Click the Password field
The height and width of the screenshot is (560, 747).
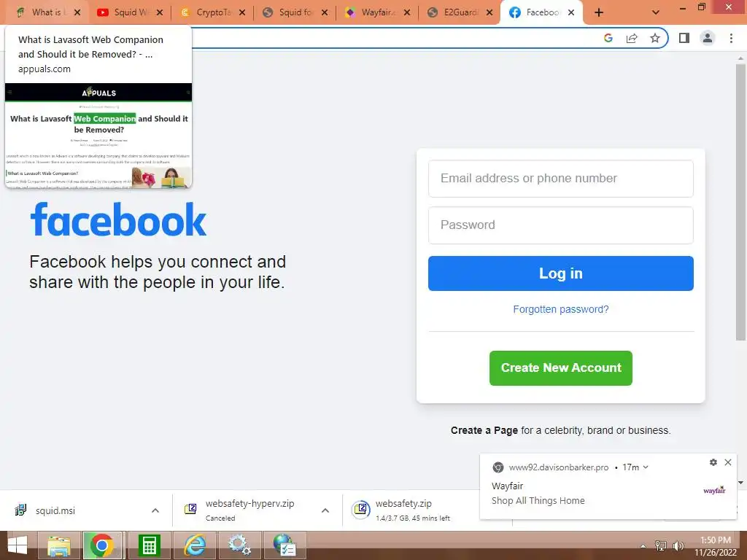tap(561, 225)
